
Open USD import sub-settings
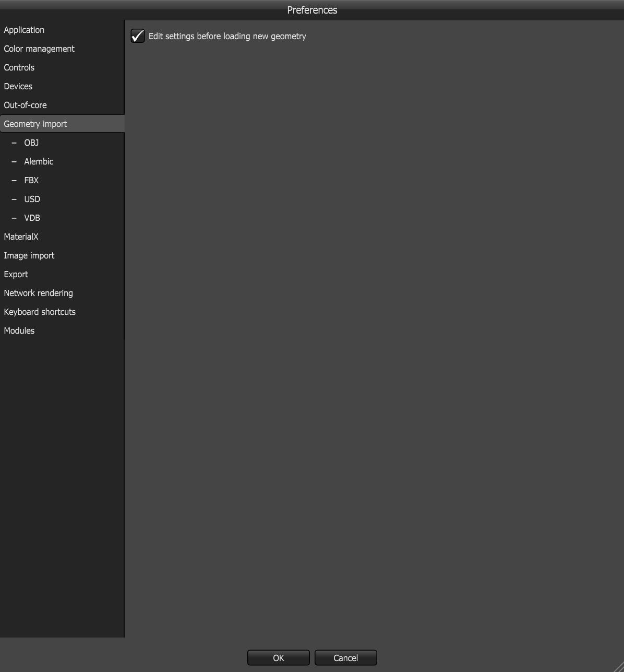(x=62, y=199)
